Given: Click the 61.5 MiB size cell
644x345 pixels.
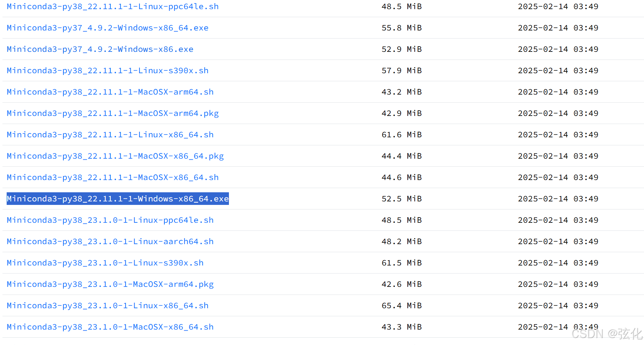Looking at the screenshot, I should pyautogui.click(x=402, y=263).
